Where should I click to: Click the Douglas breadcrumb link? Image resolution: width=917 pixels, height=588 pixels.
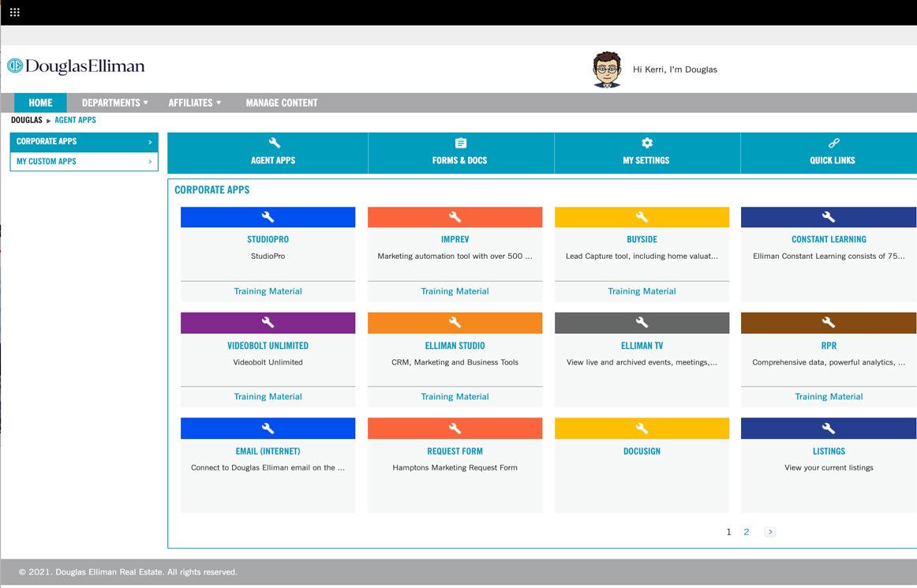tap(26, 120)
